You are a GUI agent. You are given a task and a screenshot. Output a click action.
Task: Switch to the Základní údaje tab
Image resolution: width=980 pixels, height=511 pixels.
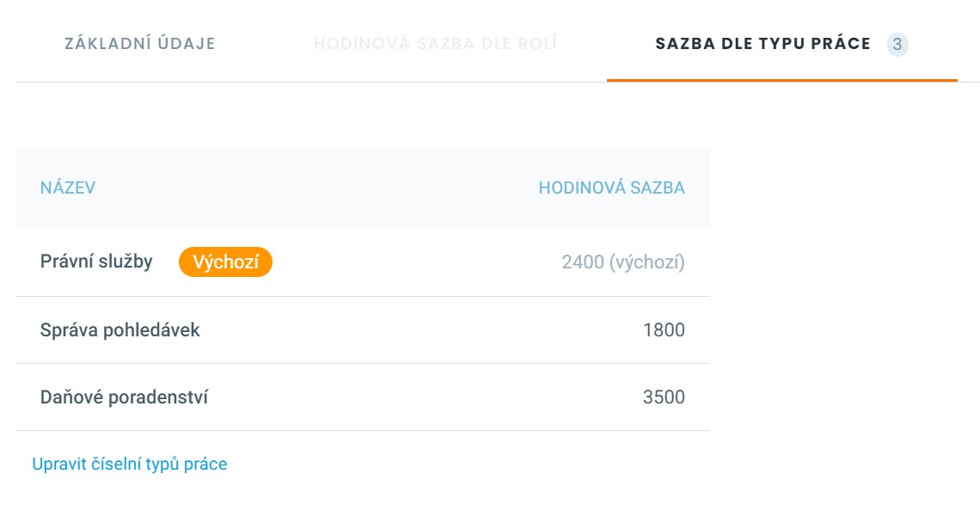pos(139,44)
